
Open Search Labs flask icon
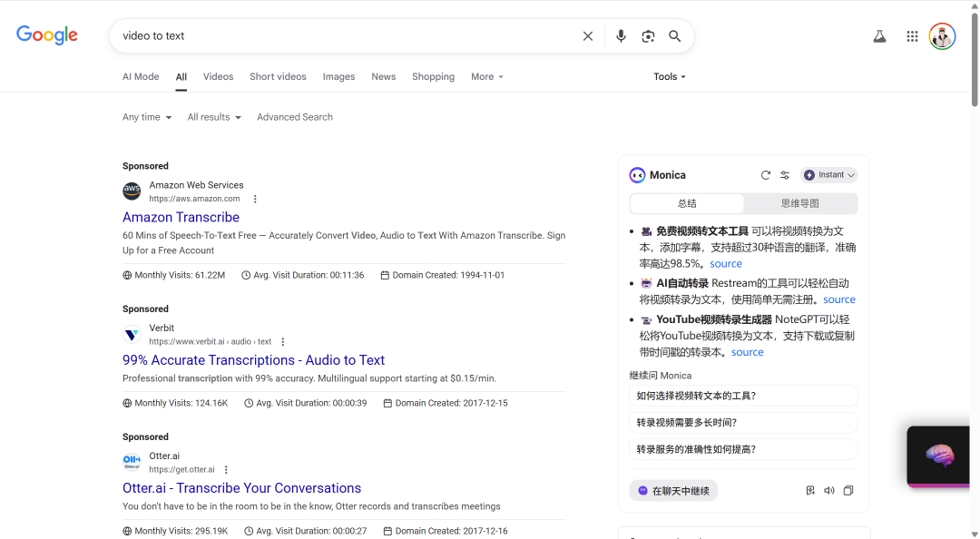click(879, 36)
